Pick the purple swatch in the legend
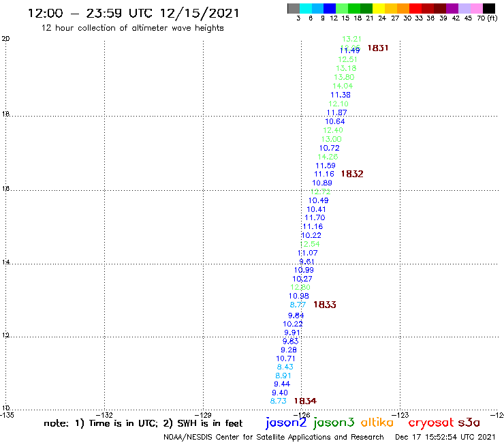The image size is (504, 443). [x=452, y=8]
